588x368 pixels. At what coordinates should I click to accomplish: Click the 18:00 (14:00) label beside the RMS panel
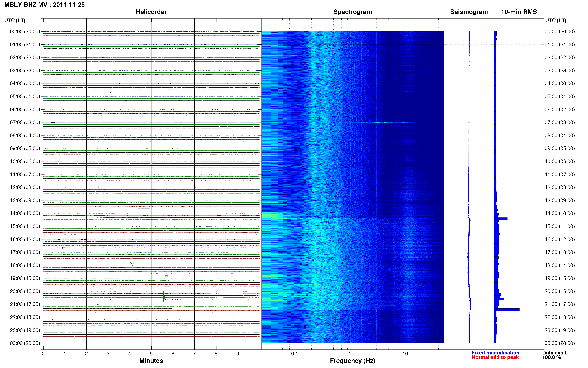[560, 265]
